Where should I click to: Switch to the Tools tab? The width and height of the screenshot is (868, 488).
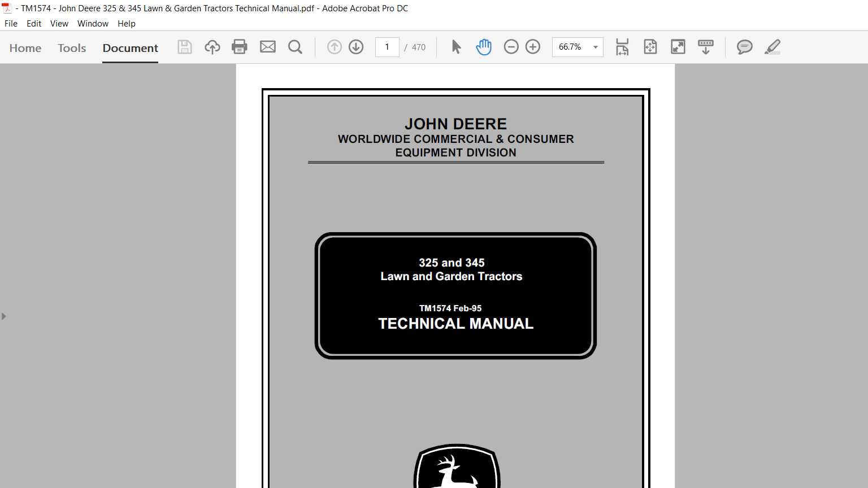tap(72, 48)
